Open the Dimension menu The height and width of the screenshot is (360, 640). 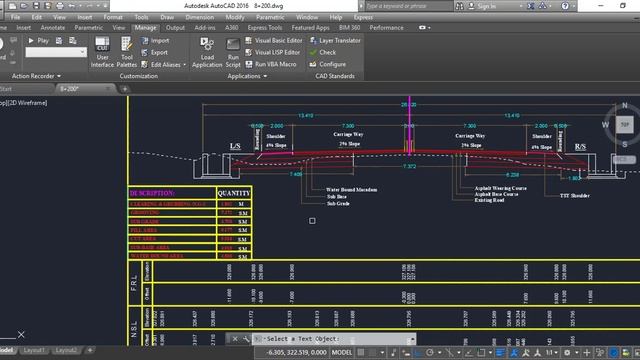(199, 17)
